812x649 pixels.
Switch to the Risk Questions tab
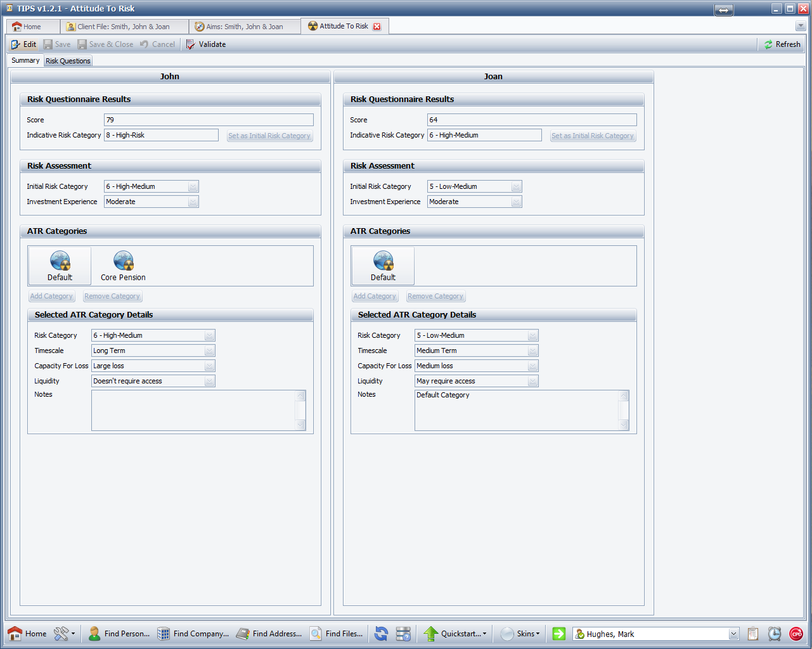coord(68,61)
